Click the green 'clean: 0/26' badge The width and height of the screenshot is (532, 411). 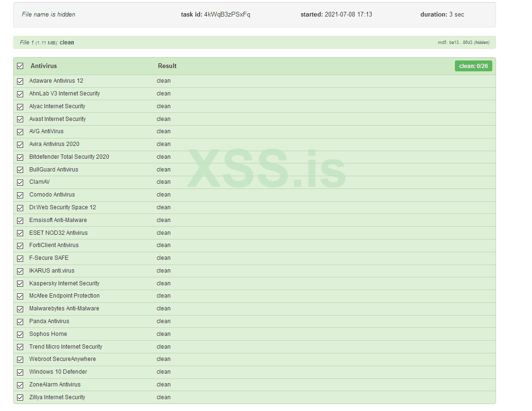pyautogui.click(x=473, y=66)
